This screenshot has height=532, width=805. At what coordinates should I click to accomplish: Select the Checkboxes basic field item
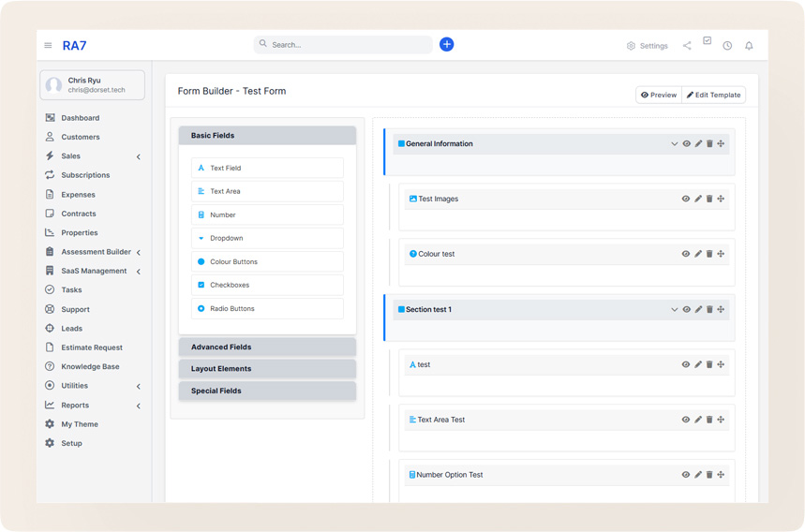tap(267, 285)
